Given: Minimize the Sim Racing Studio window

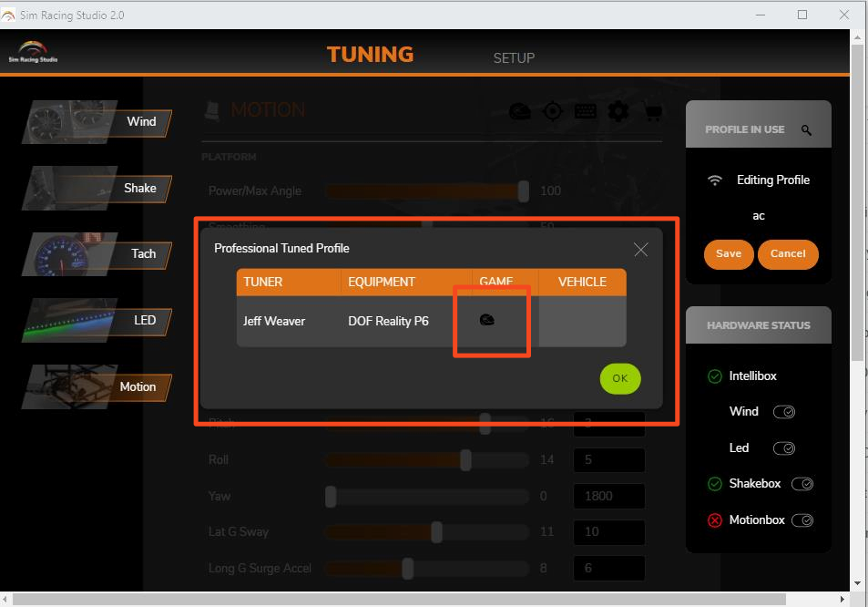Looking at the screenshot, I should [761, 15].
